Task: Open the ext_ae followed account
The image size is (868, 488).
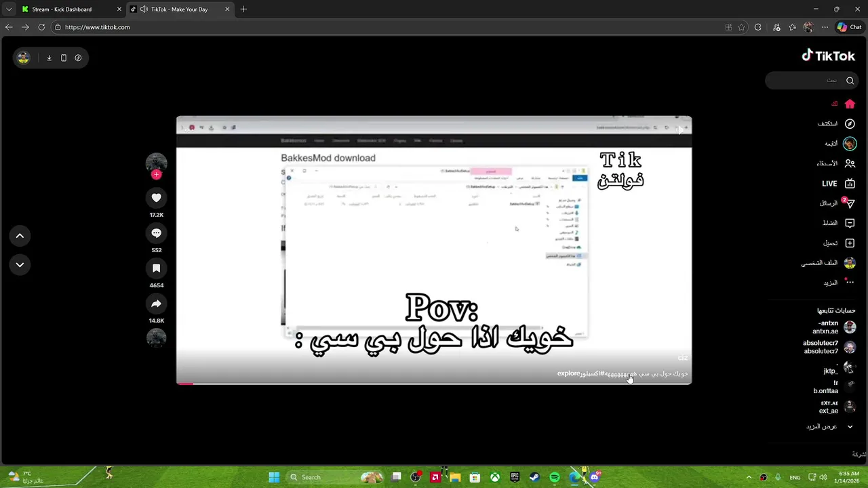Action: click(x=837, y=407)
